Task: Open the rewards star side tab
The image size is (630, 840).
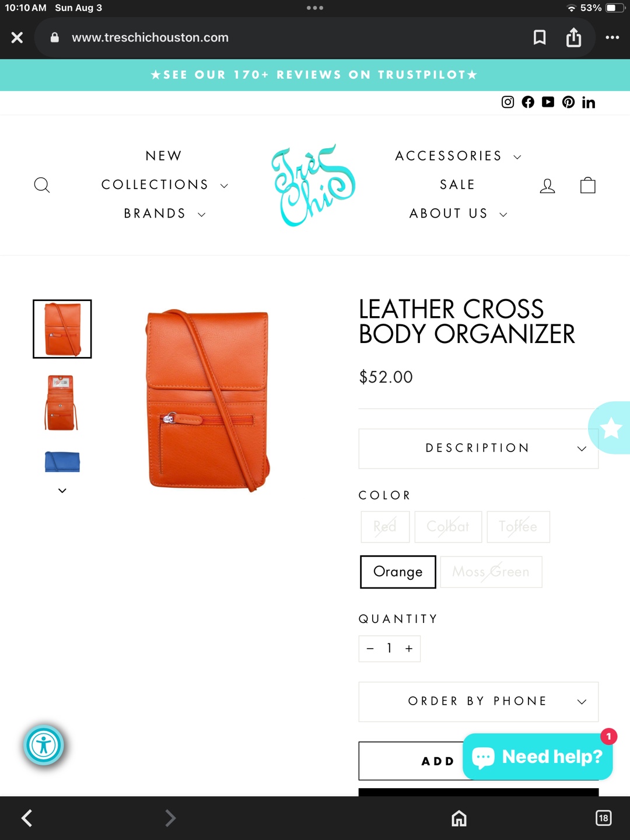Action: point(610,428)
